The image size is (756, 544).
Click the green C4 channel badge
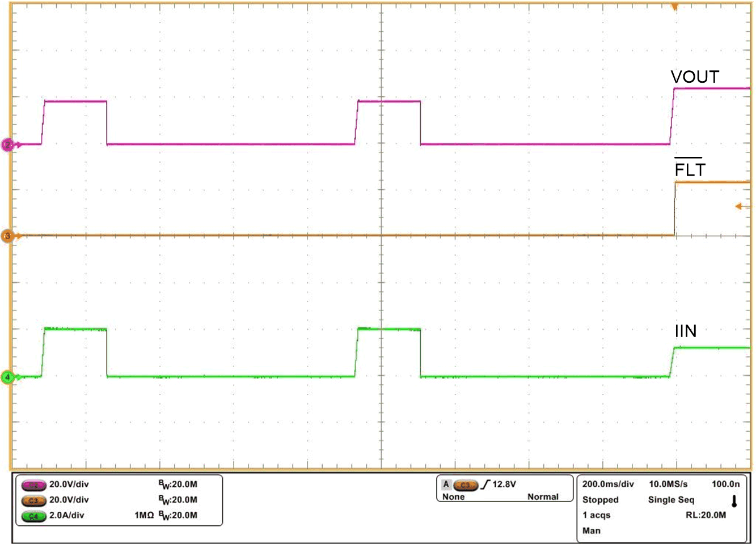[x=33, y=516]
